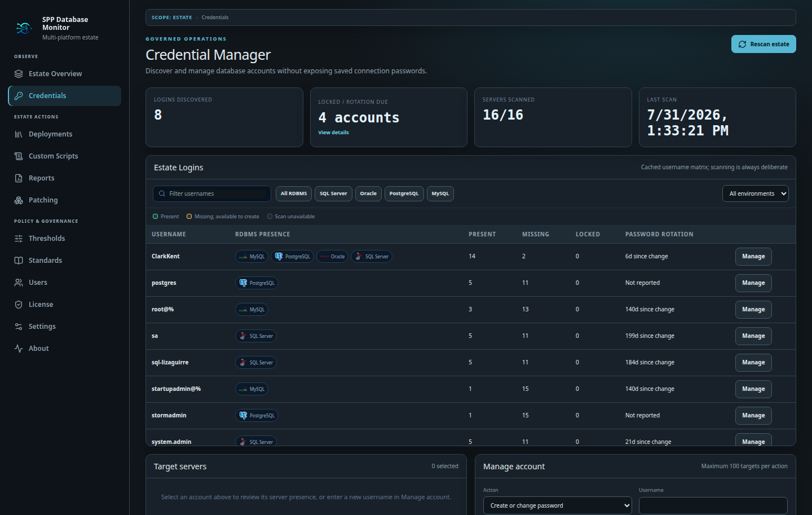Filter logins to MySQL only
This screenshot has height=515, width=812.
click(440, 193)
